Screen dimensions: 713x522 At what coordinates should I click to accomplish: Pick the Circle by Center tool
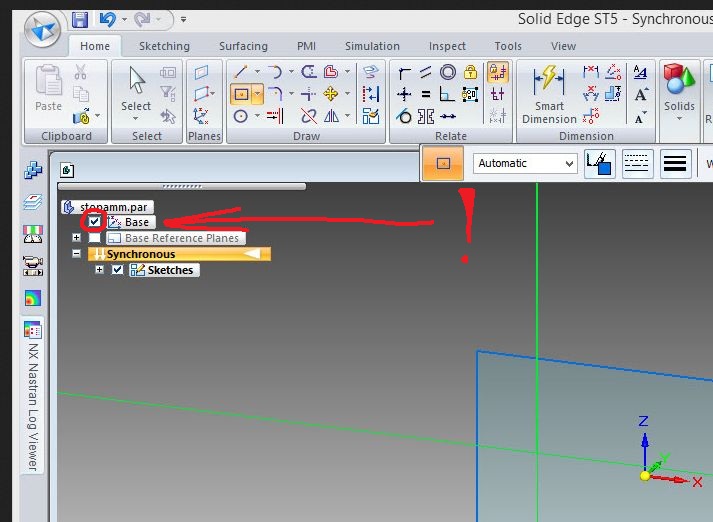241,116
